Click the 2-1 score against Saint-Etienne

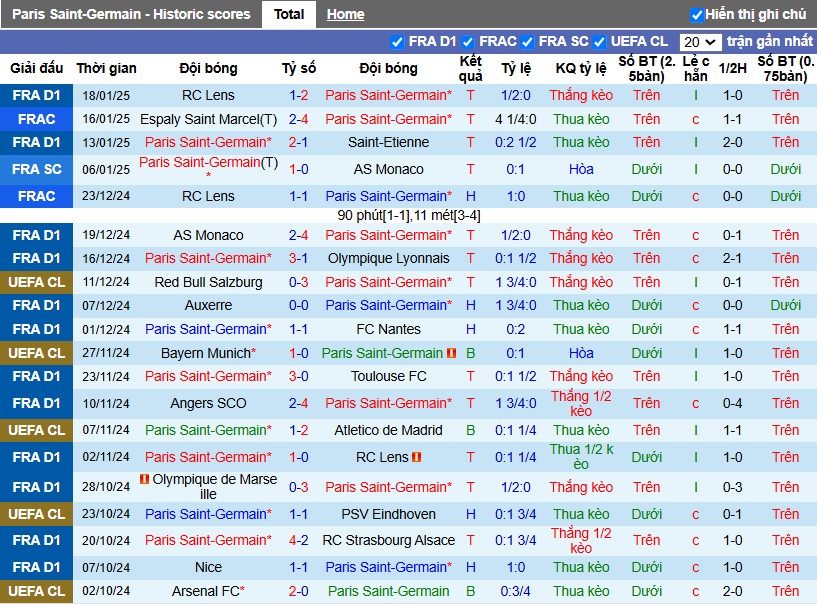(299, 142)
